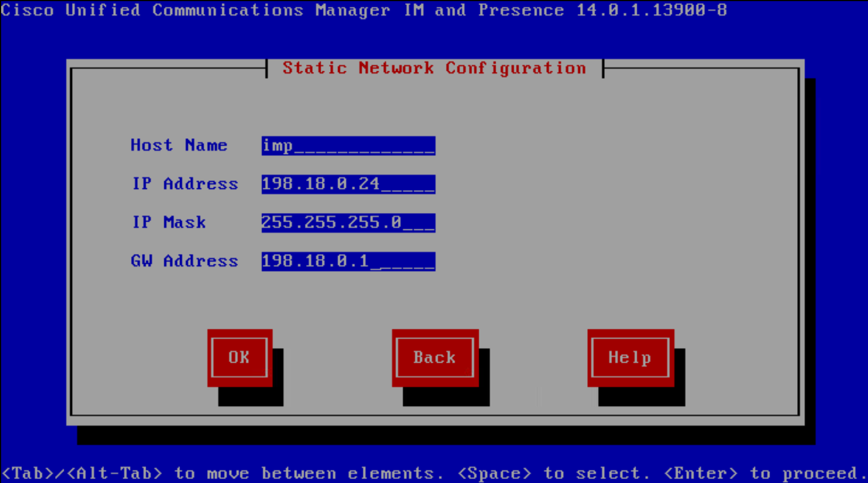Click the Tab/Alt-Tab navigation hint

82,473
